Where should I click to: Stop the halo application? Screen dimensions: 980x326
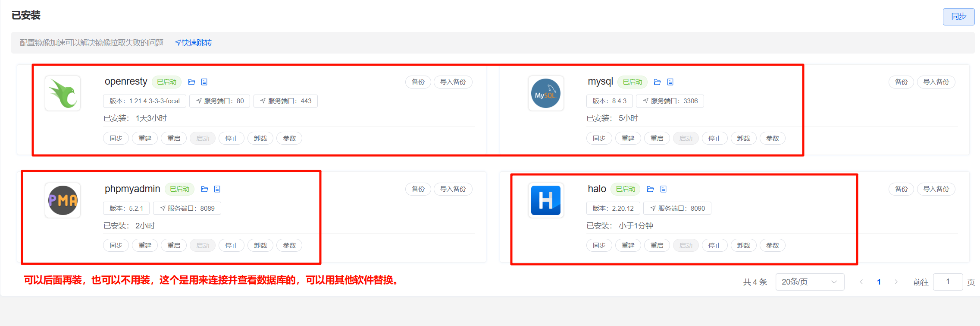click(x=714, y=246)
